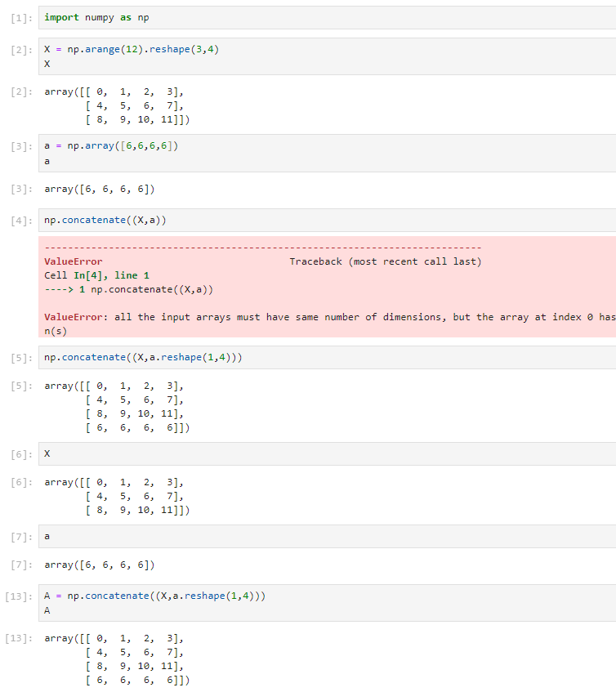Click the [13]: input prompt label
The width and height of the screenshot is (616, 692).
(19, 596)
